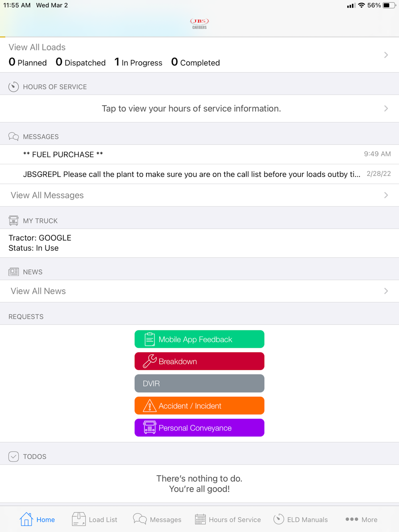Tap the Tractor: GOOGLE text
399x532 pixels.
tap(40, 238)
